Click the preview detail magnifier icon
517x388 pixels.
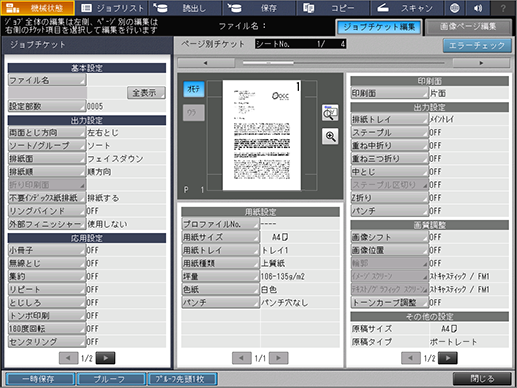[x=330, y=113]
